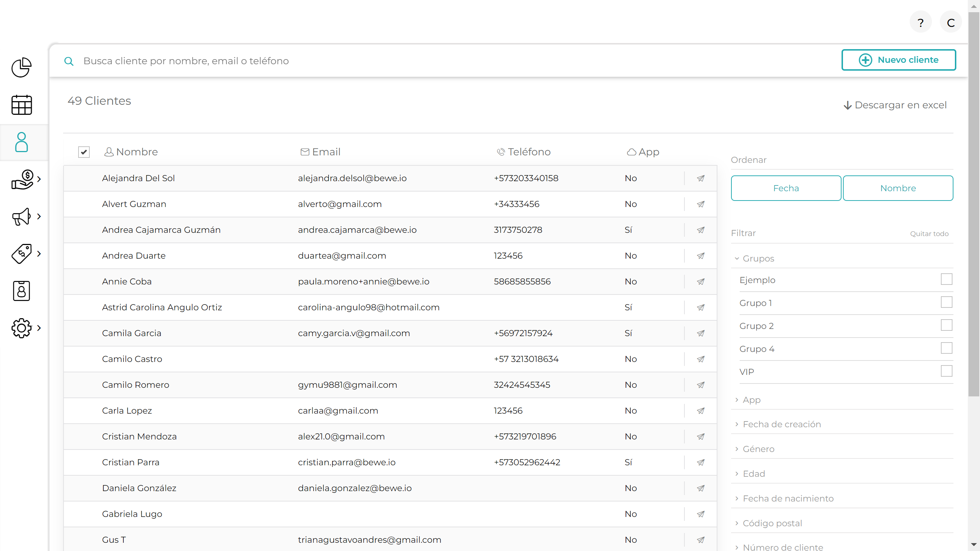This screenshot has width=980, height=551.
Task: Send message to Andrea Duarte
Action: pyautogui.click(x=701, y=256)
